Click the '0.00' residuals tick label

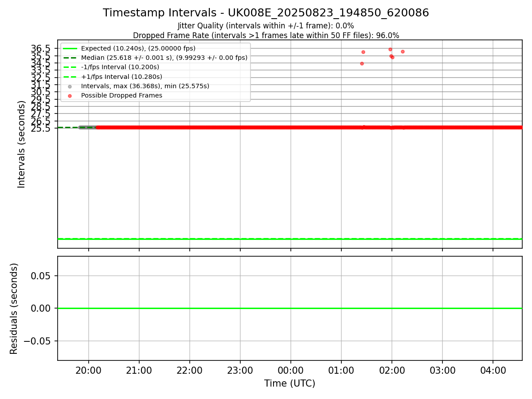pos(41,308)
